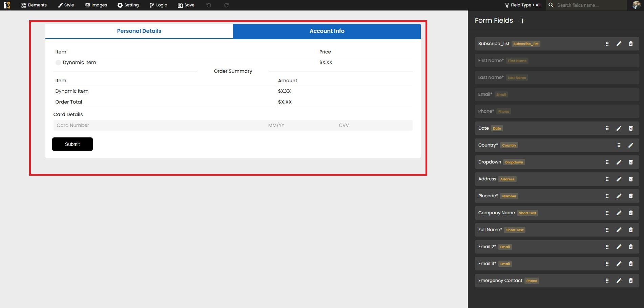Image resolution: width=644 pixels, height=308 pixels.
Task: Delete the Emergency Contact field
Action: [630, 281]
